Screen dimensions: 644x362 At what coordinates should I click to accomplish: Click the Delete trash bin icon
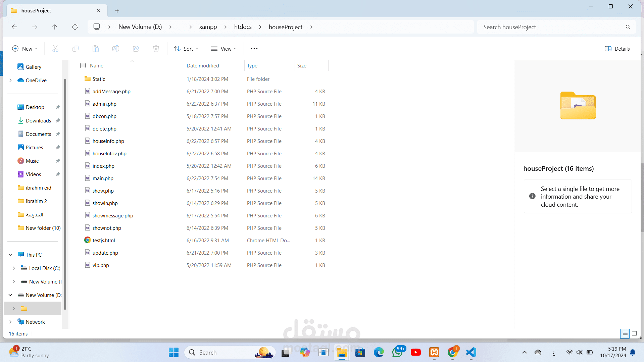pyautogui.click(x=156, y=49)
